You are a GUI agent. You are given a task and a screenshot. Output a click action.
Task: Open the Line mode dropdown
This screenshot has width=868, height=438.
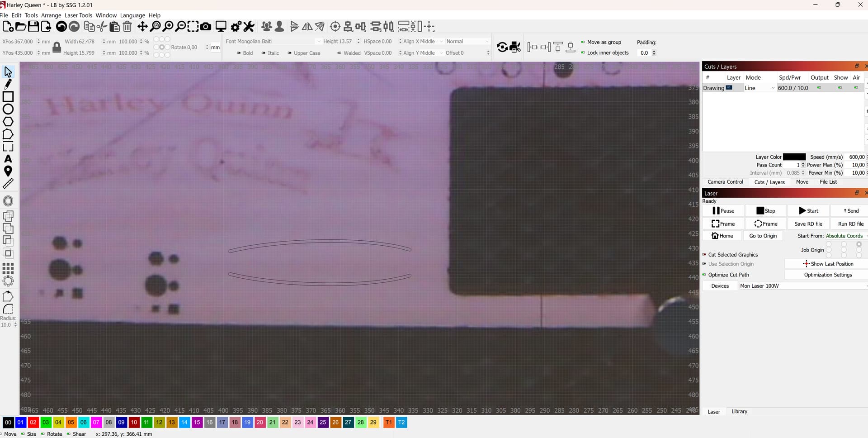tap(759, 88)
